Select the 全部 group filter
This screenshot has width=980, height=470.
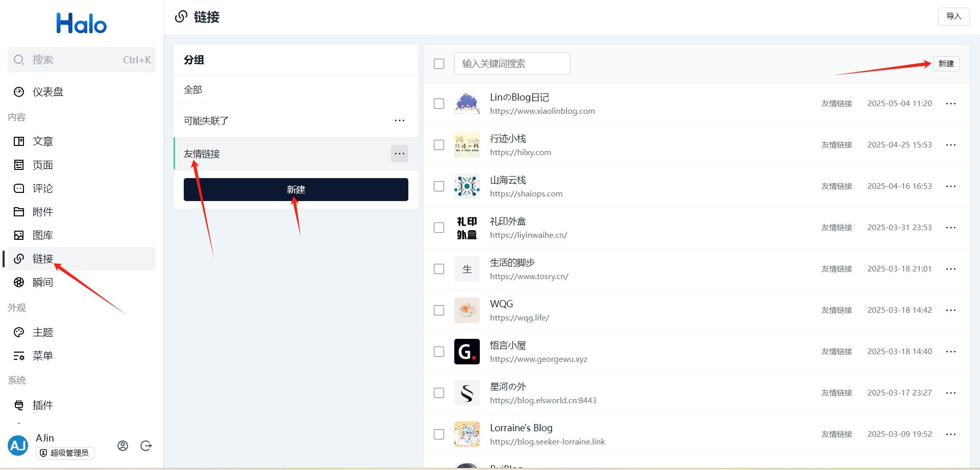(x=193, y=90)
